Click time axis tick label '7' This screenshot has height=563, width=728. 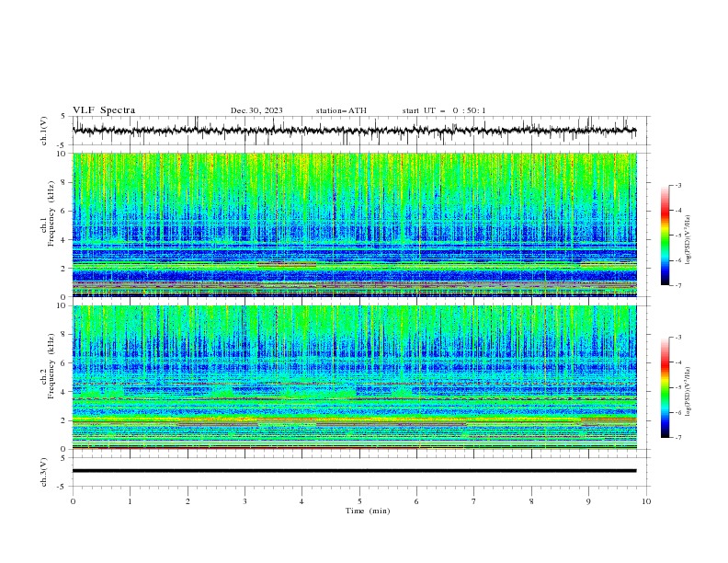474,501
